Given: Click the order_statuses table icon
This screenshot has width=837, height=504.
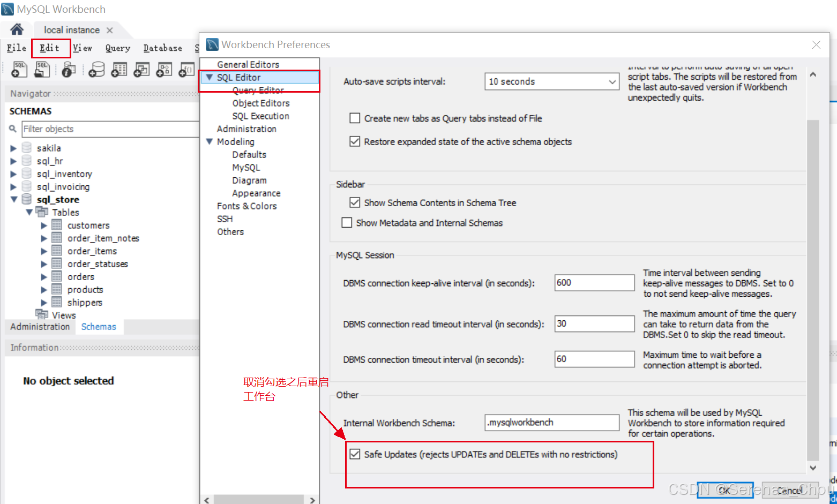Looking at the screenshot, I should coord(57,264).
